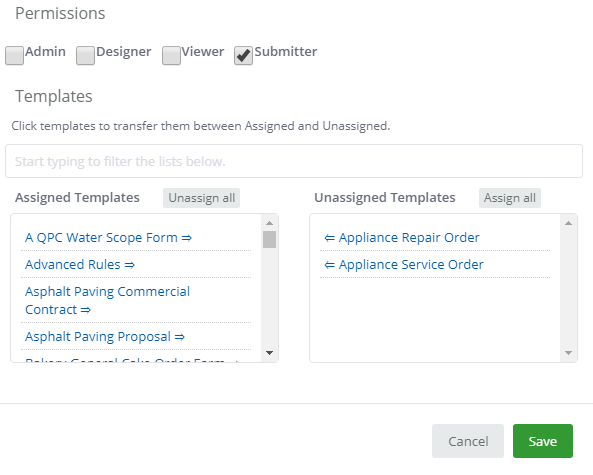Focus the template filter text field
The height and width of the screenshot is (475, 593).
coord(294,161)
